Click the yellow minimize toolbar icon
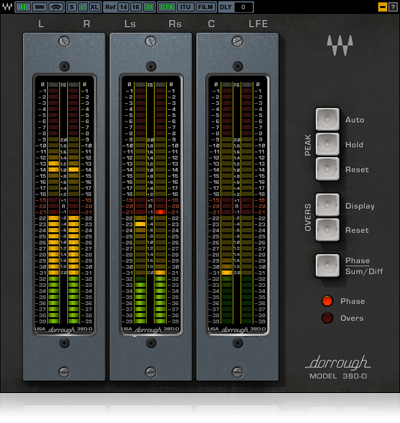Screen dimensions: 400x423 point(382,7)
